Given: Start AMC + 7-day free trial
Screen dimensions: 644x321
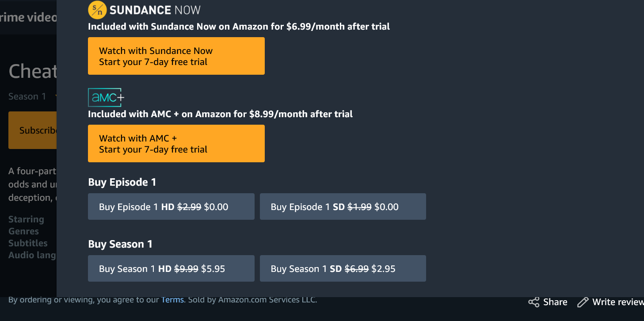Looking at the screenshot, I should [x=176, y=144].
